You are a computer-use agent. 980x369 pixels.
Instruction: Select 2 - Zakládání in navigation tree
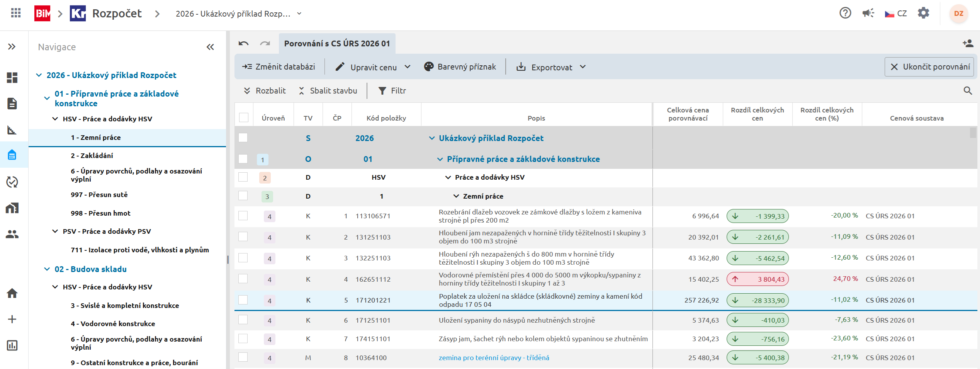click(x=92, y=156)
